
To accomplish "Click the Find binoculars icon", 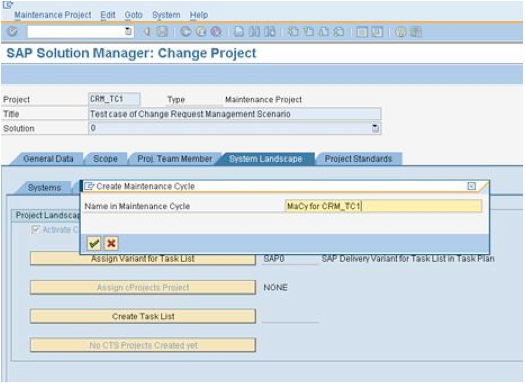I will [254, 32].
